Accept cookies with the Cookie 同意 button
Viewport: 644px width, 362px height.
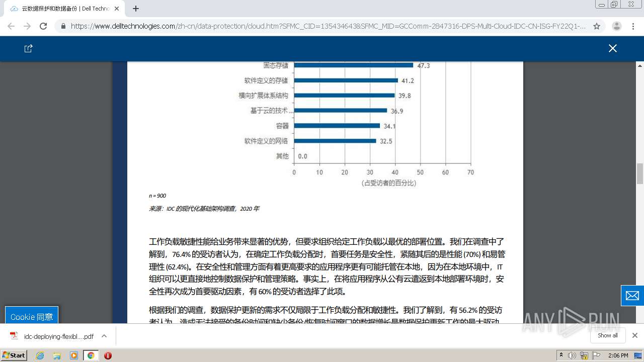pyautogui.click(x=32, y=316)
